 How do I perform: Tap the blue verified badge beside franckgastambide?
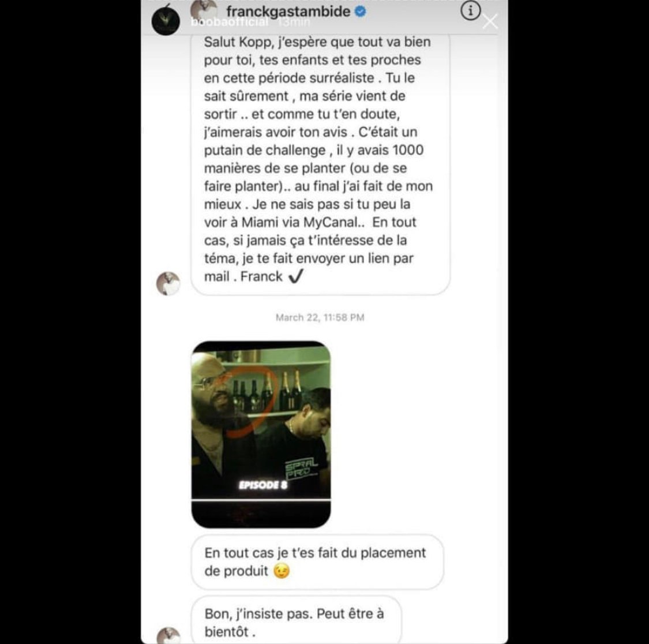click(x=361, y=12)
